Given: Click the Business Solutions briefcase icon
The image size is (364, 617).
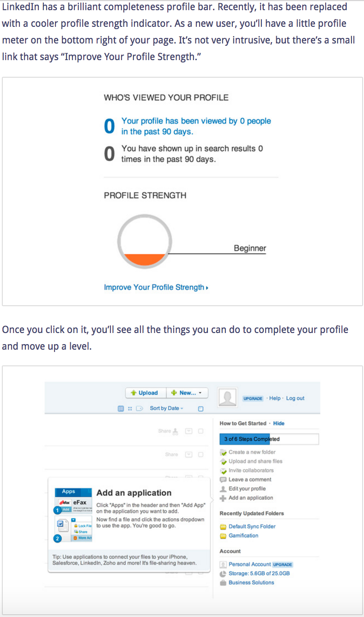Looking at the screenshot, I should point(223,583).
